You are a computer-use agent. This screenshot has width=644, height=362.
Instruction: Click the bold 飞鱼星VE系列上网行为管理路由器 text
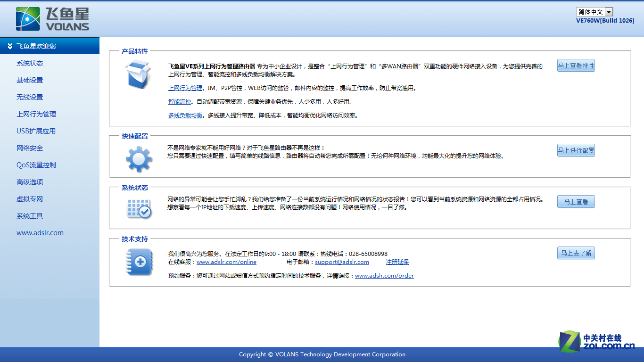click(212, 66)
